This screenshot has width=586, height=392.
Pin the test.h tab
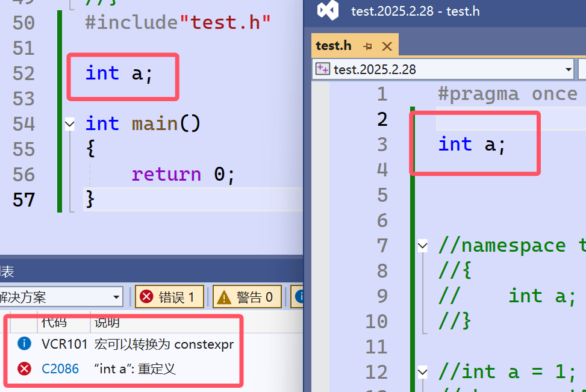[x=368, y=46]
